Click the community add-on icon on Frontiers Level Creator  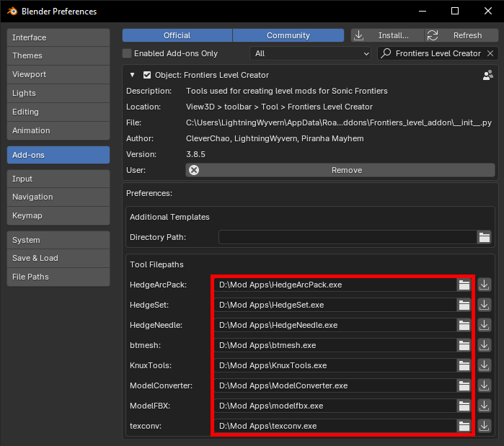(x=487, y=75)
